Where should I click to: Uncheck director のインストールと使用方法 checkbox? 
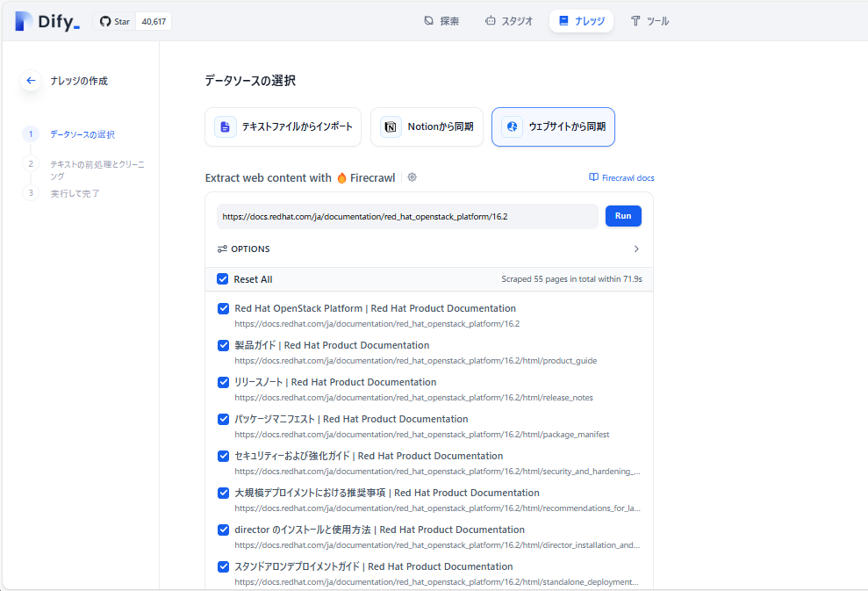pyautogui.click(x=224, y=530)
